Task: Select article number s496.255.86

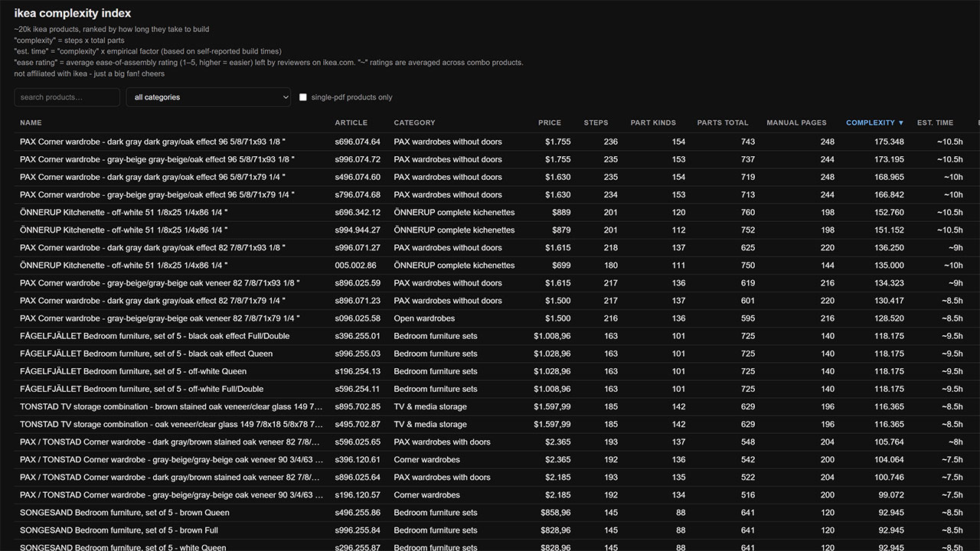Action: click(358, 511)
